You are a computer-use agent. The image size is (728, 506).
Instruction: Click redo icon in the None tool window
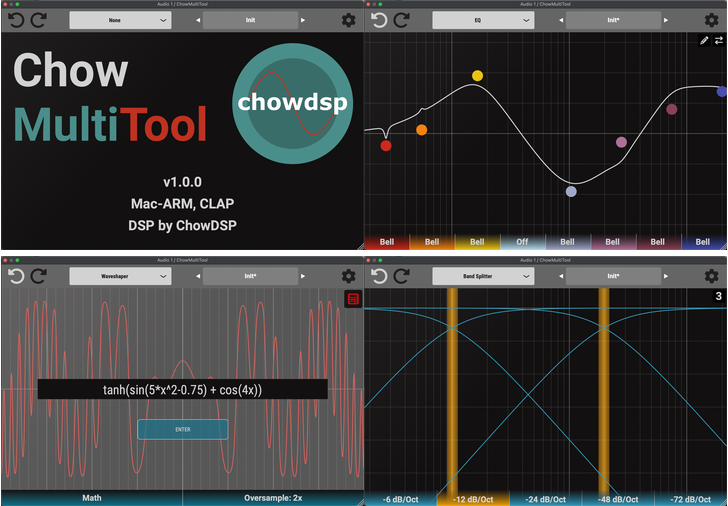tap(39, 20)
